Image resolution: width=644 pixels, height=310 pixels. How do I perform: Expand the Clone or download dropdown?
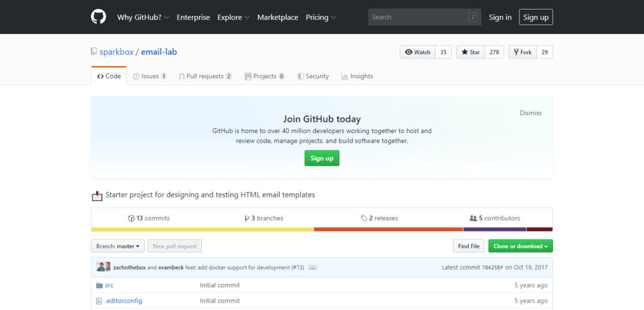click(520, 246)
